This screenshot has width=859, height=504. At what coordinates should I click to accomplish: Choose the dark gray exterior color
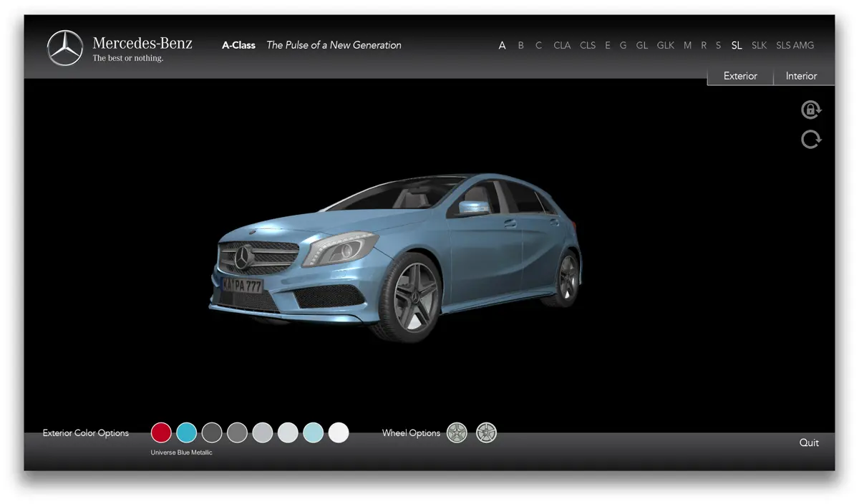212,432
